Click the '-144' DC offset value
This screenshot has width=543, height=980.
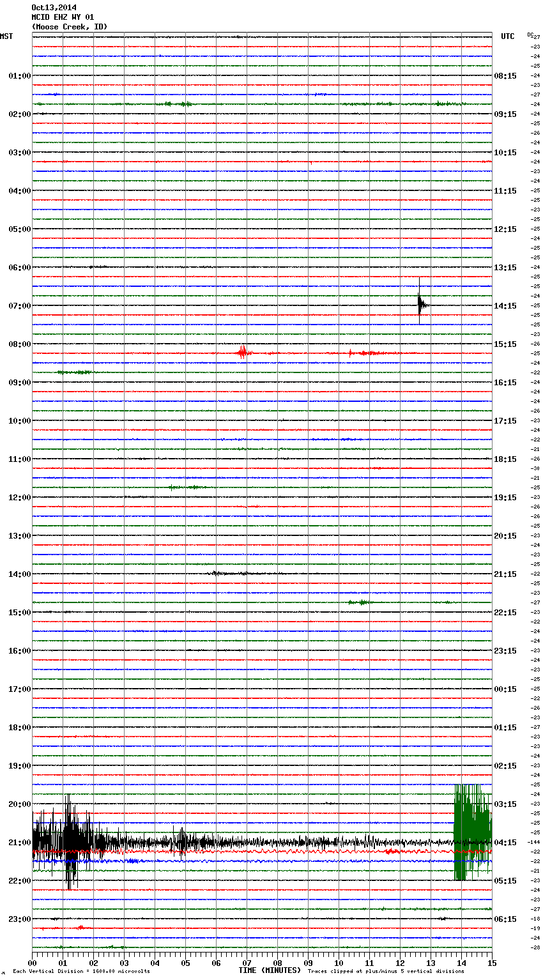(x=535, y=843)
